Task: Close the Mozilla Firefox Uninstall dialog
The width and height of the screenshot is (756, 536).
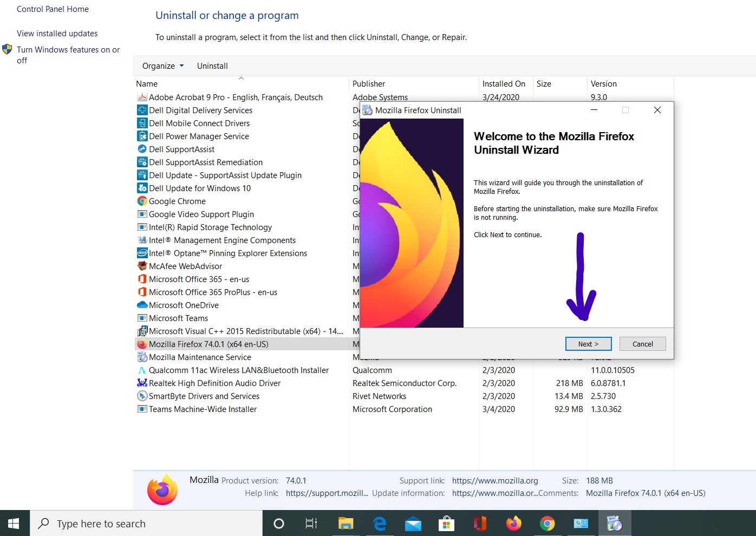Action: (657, 110)
